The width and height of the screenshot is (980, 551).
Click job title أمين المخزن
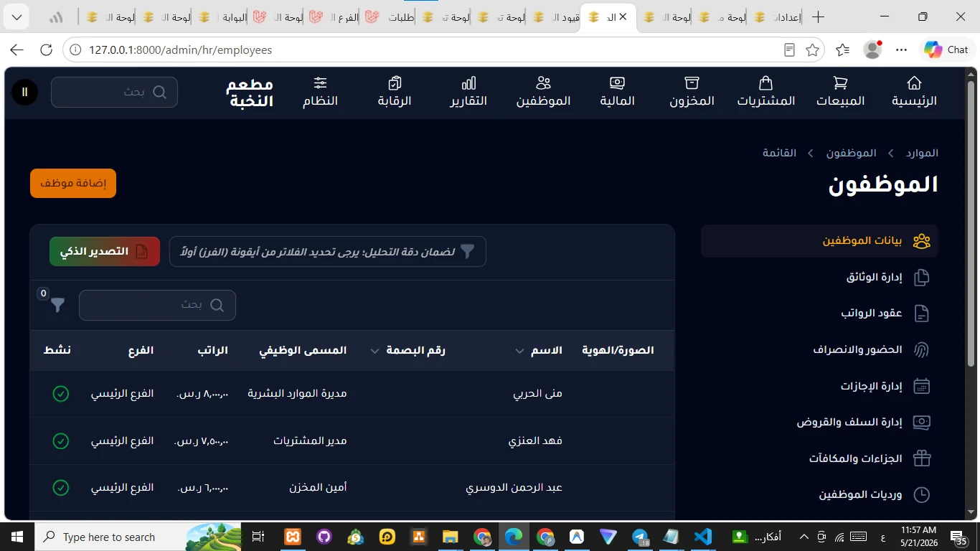[x=318, y=488]
